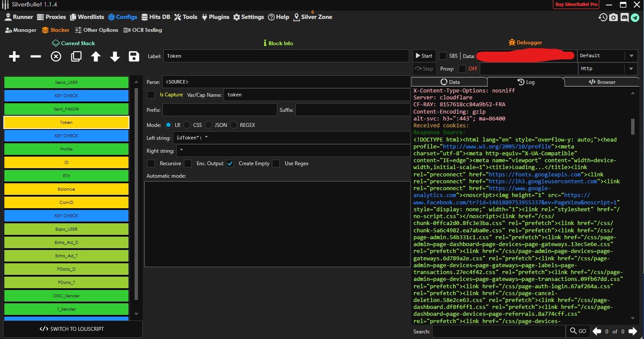Add a new block to the stack
Viewport: 644px width, 339px height.
[14, 56]
